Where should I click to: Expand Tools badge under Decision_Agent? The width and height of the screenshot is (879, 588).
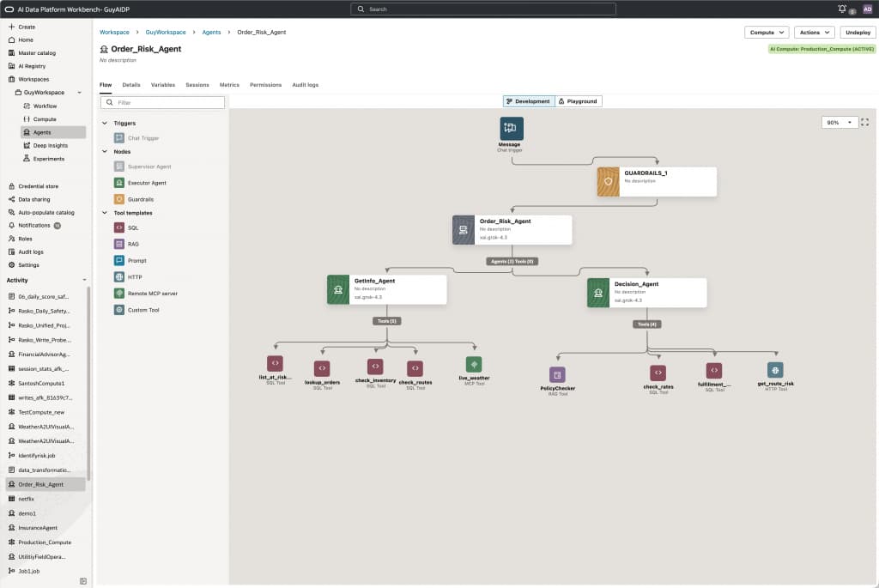coord(646,324)
